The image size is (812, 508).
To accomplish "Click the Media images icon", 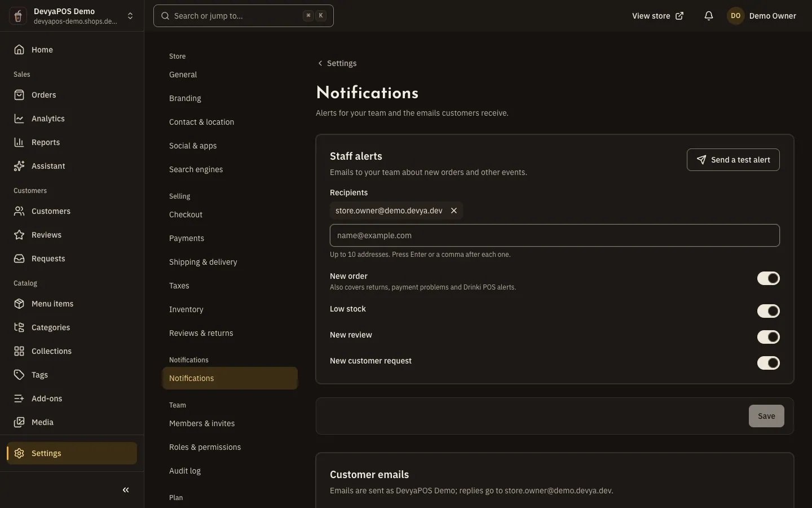I will coord(19,422).
